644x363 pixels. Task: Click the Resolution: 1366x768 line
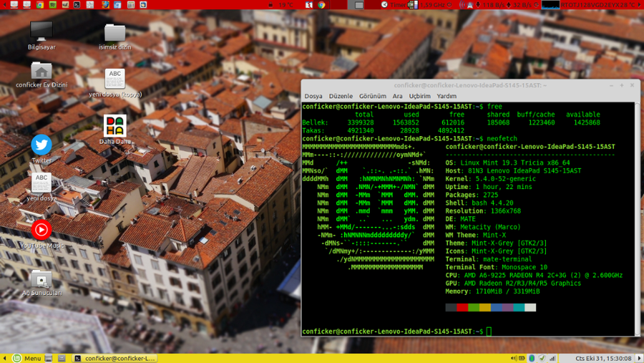click(483, 211)
